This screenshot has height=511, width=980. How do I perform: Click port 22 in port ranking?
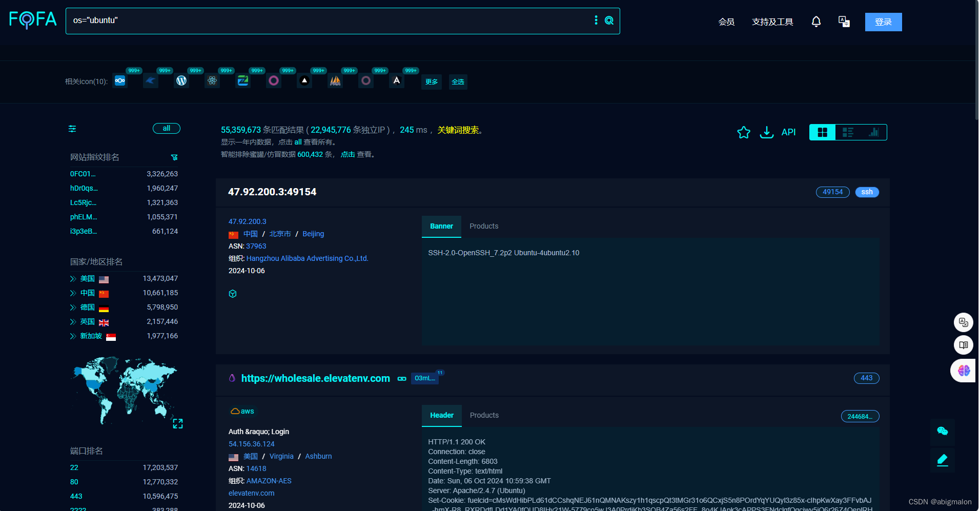click(x=74, y=467)
